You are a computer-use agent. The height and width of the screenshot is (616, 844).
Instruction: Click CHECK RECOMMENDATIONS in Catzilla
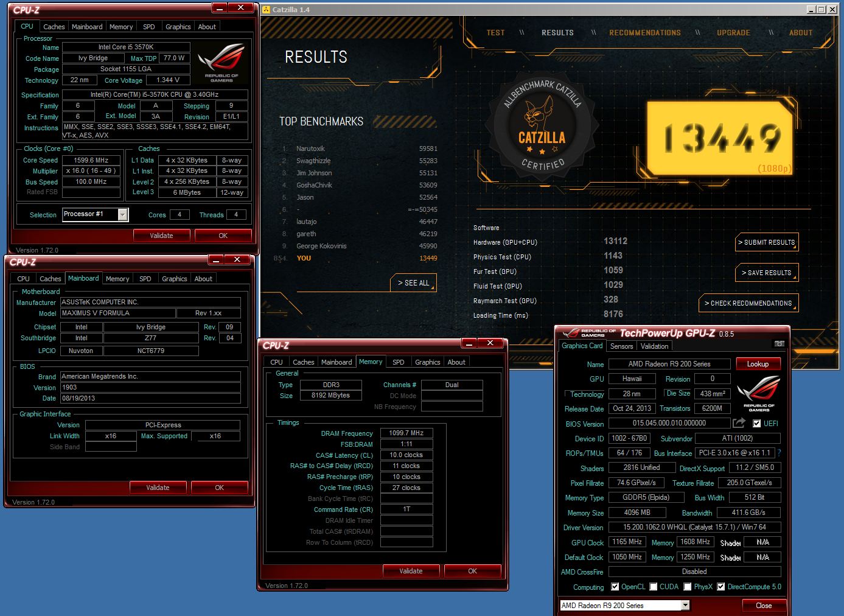click(x=748, y=303)
